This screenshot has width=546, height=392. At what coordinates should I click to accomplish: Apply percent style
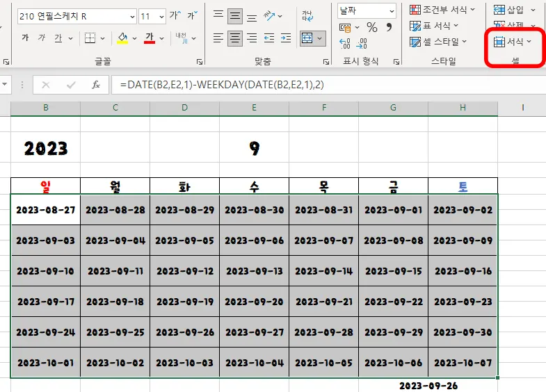(372, 27)
